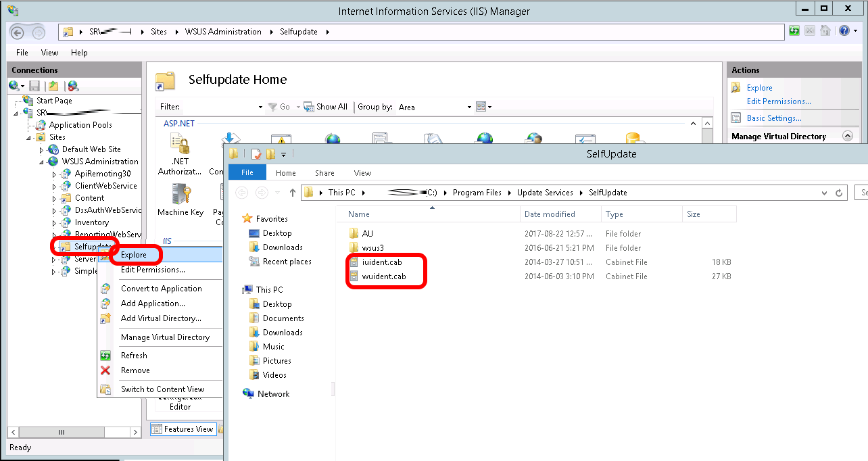The height and width of the screenshot is (461, 868).
Task: Expand the ClientWebService tree node
Action: coord(55,186)
